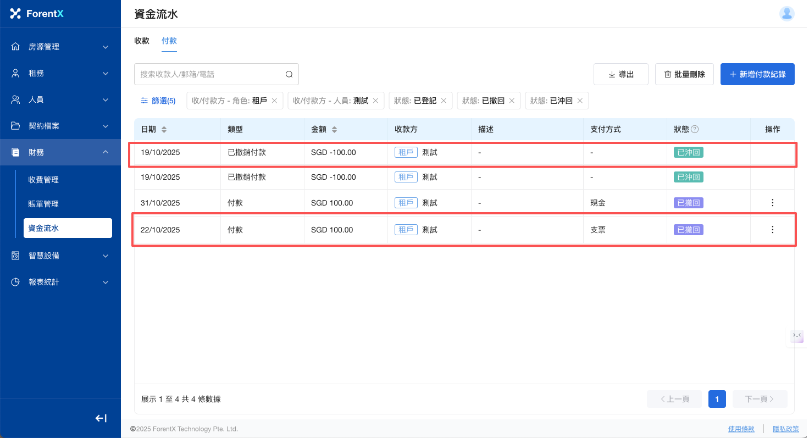The image size is (807, 438).
Task: Click the 導出 export button
Action: (x=620, y=74)
